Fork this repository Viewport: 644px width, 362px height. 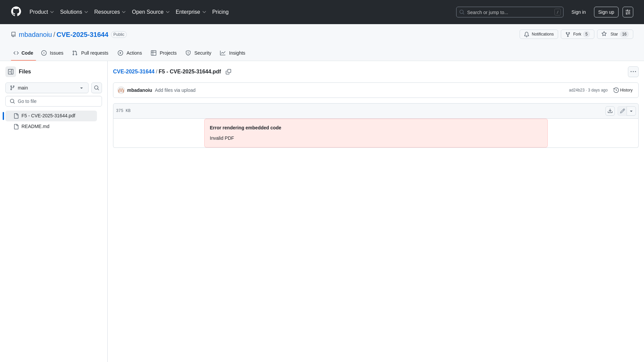click(577, 34)
